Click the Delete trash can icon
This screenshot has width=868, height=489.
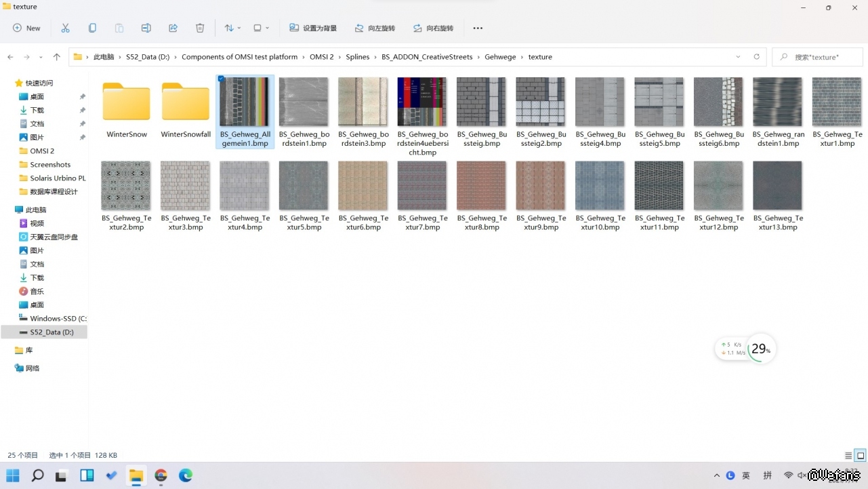coord(200,28)
